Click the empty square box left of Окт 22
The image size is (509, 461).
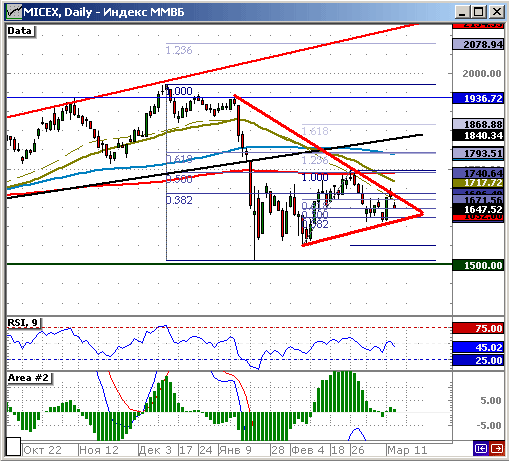click(x=14, y=447)
